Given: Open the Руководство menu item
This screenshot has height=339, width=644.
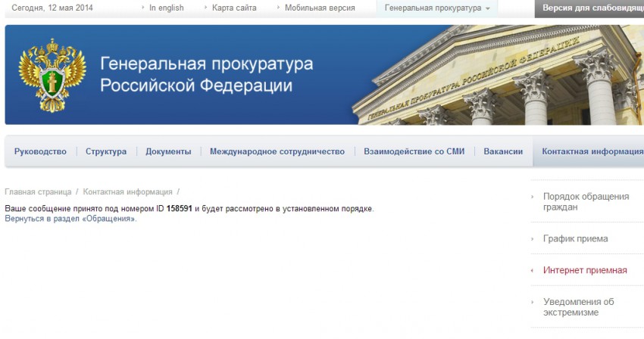Looking at the screenshot, I should click(40, 151).
